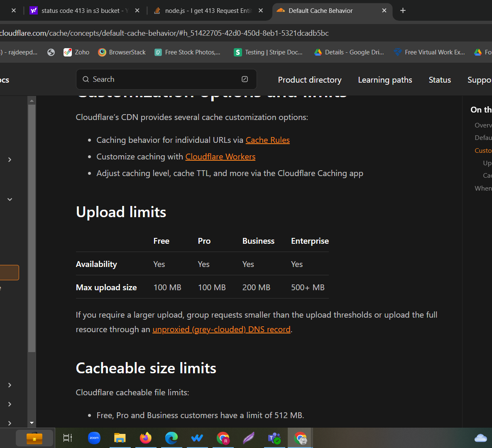Click the Task View taskbar icon
Screen dimensions: 492x448
67,438
